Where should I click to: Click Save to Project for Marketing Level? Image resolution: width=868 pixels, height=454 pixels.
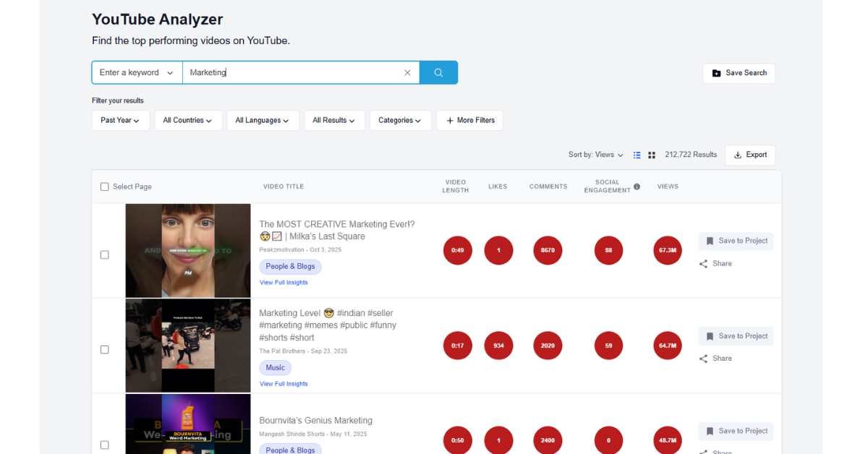[x=736, y=336]
